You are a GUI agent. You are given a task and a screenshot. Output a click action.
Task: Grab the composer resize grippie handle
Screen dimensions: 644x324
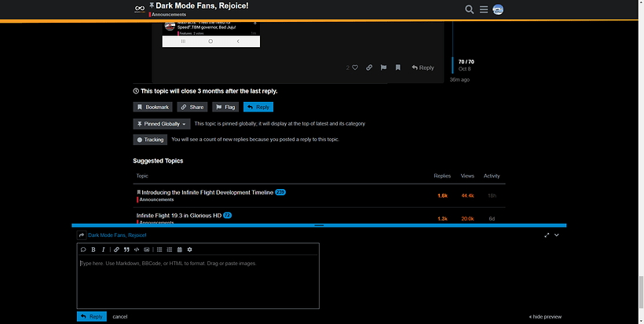click(x=319, y=225)
